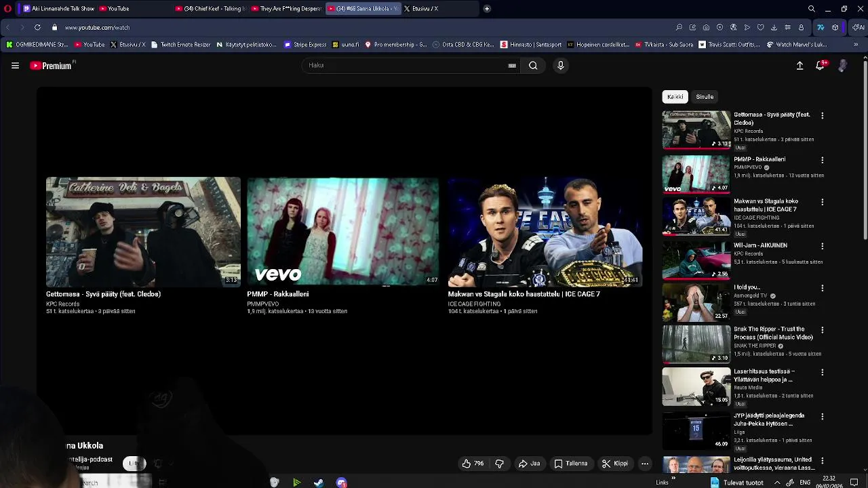Open YouTube notifications bell
This screenshot has width=868, height=488.
[x=820, y=65]
